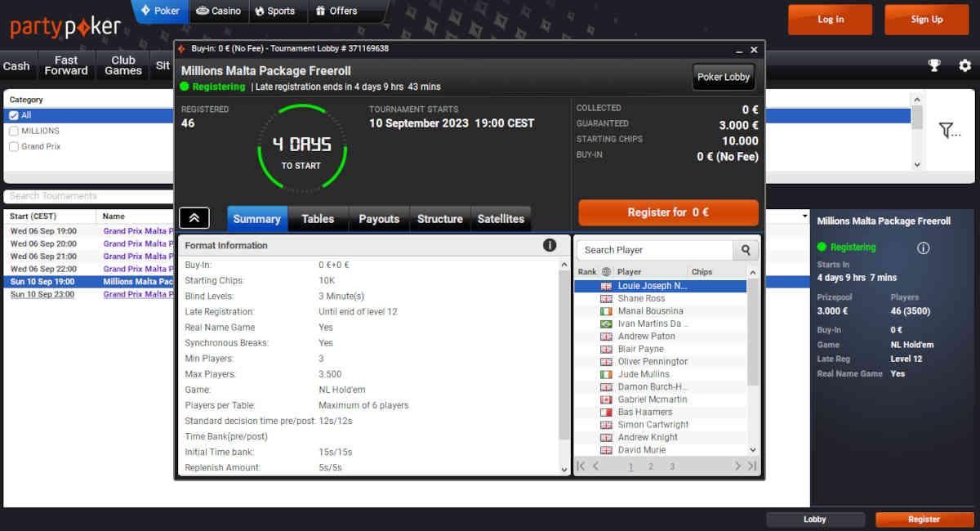Image resolution: width=980 pixels, height=531 pixels.
Task: Click the bottom orange Register button
Action: tap(924, 520)
